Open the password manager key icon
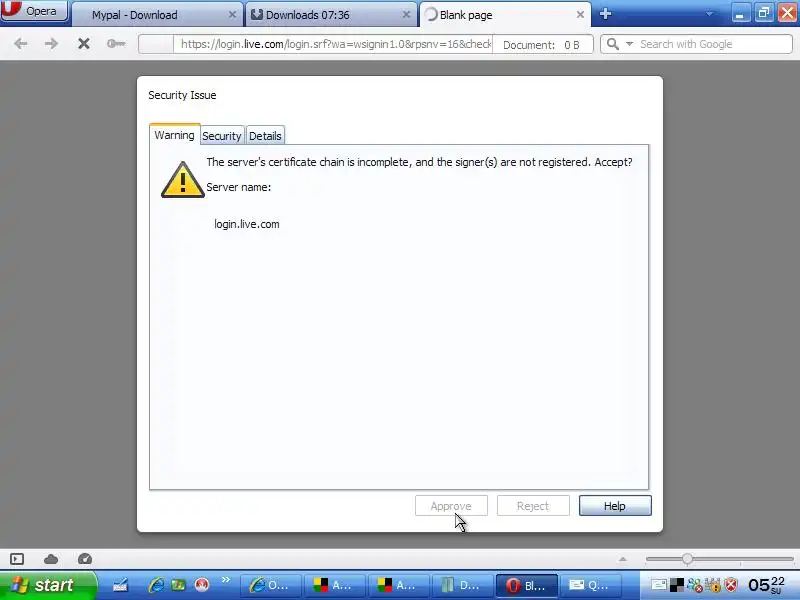The width and height of the screenshot is (800, 600). pyautogui.click(x=116, y=44)
